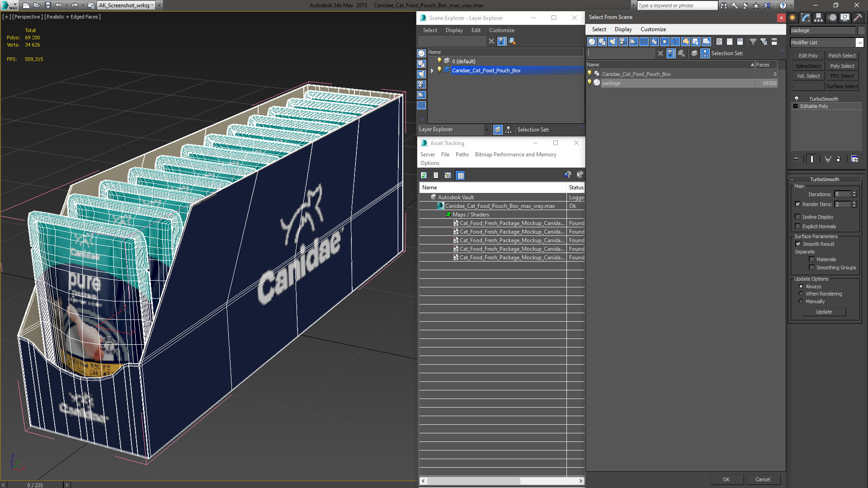The image size is (868, 488).
Task: Open the Layer Explorer dropdown
Action: pos(487,130)
